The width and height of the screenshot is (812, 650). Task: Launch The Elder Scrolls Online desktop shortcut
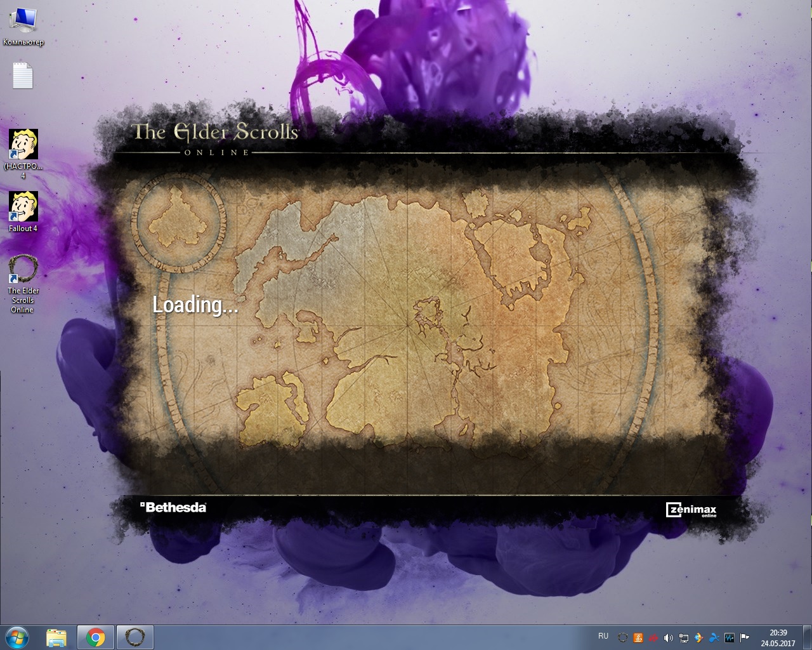tap(23, 270)
